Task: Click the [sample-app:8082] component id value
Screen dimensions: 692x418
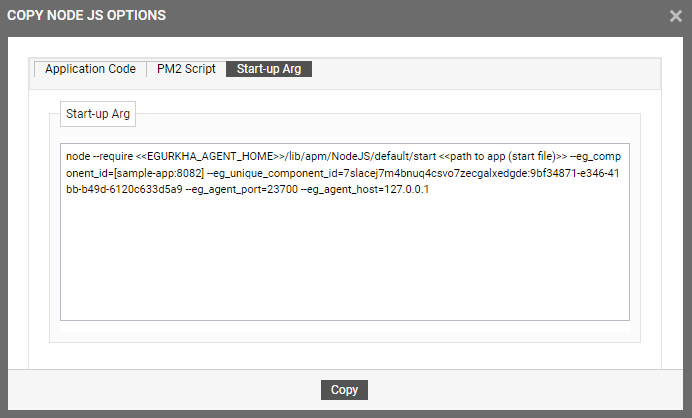Action: (159, 173)
